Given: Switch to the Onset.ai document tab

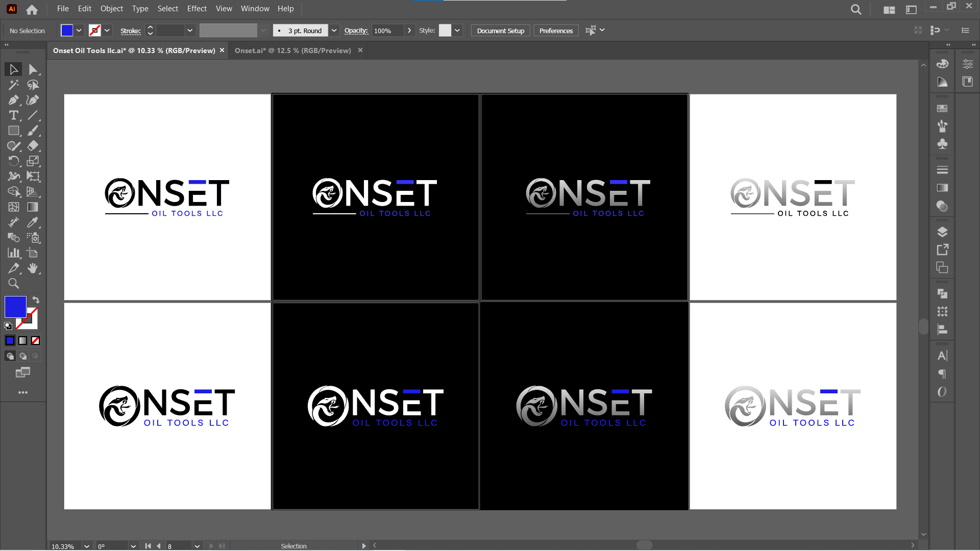Looking at the screenshot, I should pyautogui.click(x=292, y=51).
